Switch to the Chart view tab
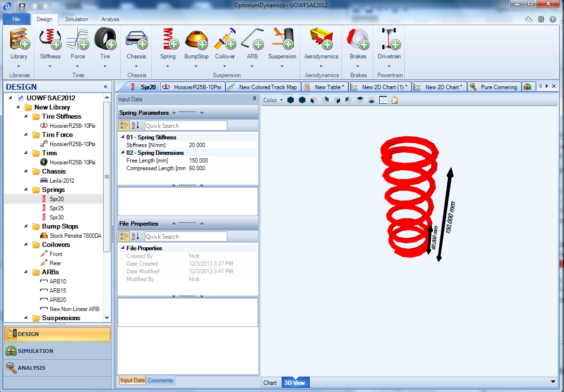Image resolution: width=564 pixels, height=392 pixels. 270,383
